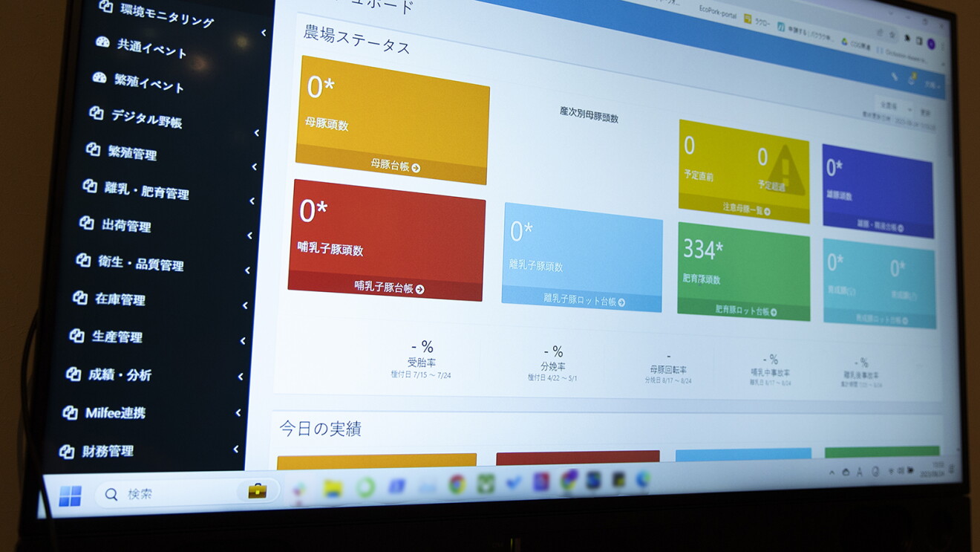
Task: Click the share icon in the address bar
Action: 879,32
